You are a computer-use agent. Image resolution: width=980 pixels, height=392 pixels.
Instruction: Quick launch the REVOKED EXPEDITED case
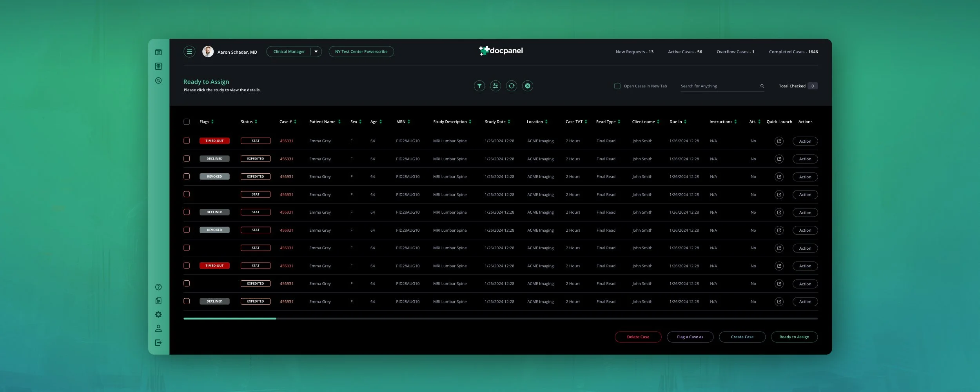779,177
